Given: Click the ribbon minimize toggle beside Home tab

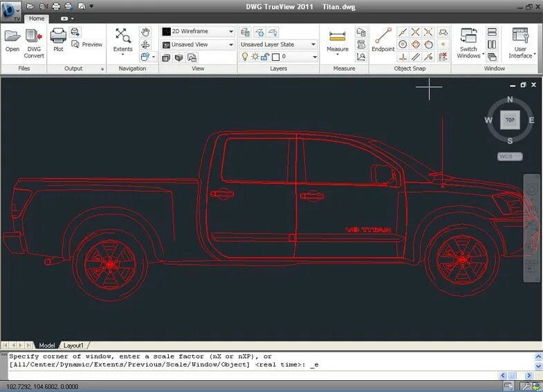Looking at the screenshot, I should point(64,19).
